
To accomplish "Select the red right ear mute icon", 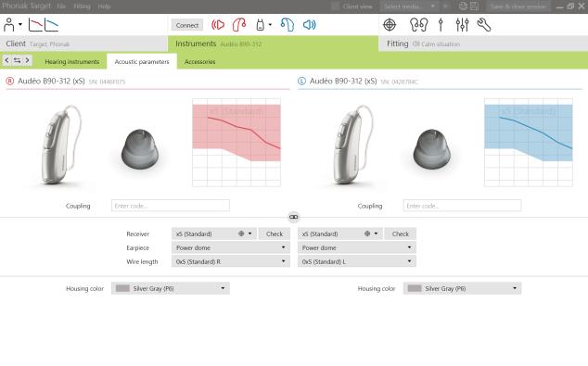I will point(218,25).
